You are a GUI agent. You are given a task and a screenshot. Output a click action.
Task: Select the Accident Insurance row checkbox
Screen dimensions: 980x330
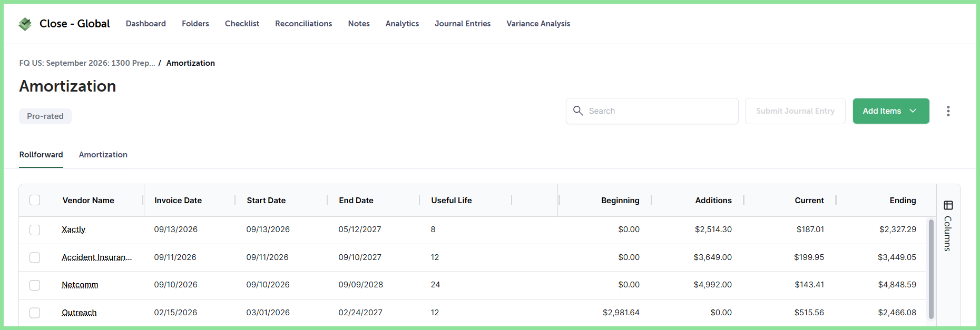click(x=35, y=257)
